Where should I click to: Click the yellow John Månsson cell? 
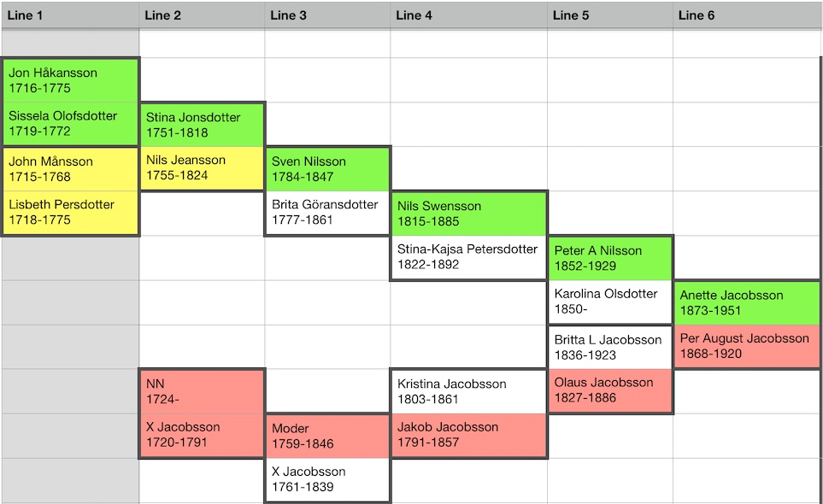coord(71,169)
